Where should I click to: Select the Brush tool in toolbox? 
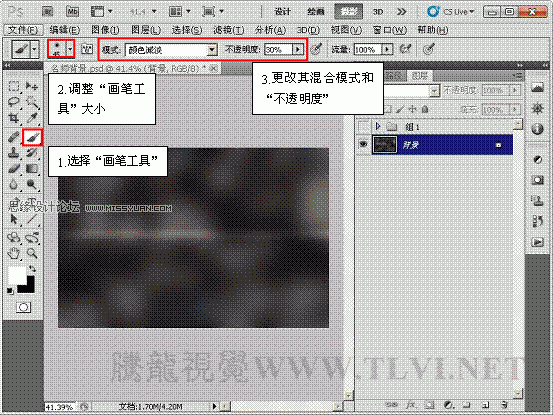tap(32, 137)
